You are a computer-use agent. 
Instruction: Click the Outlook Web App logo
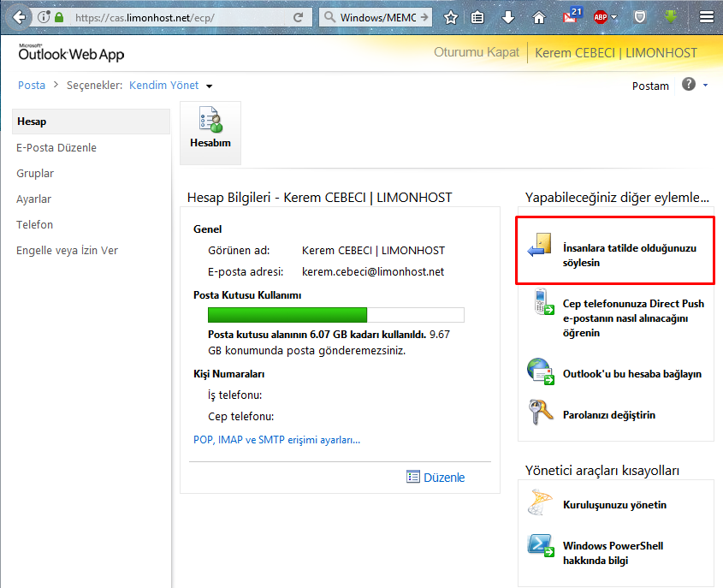[72, 52]
